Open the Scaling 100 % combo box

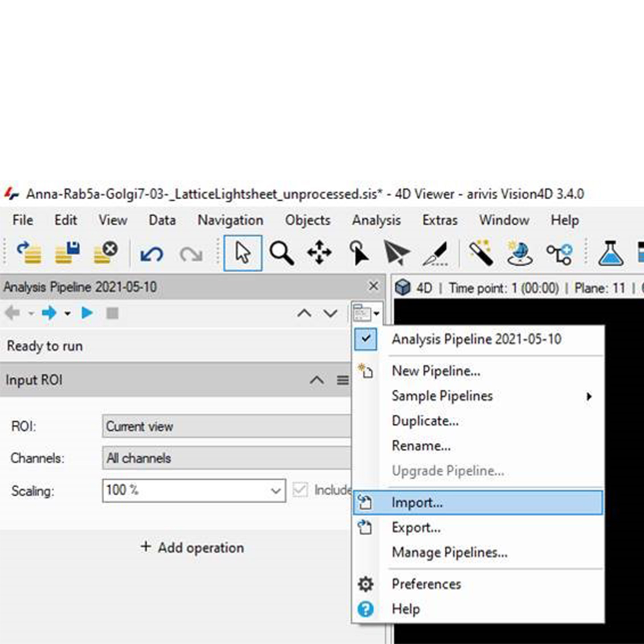click(194, 490)
